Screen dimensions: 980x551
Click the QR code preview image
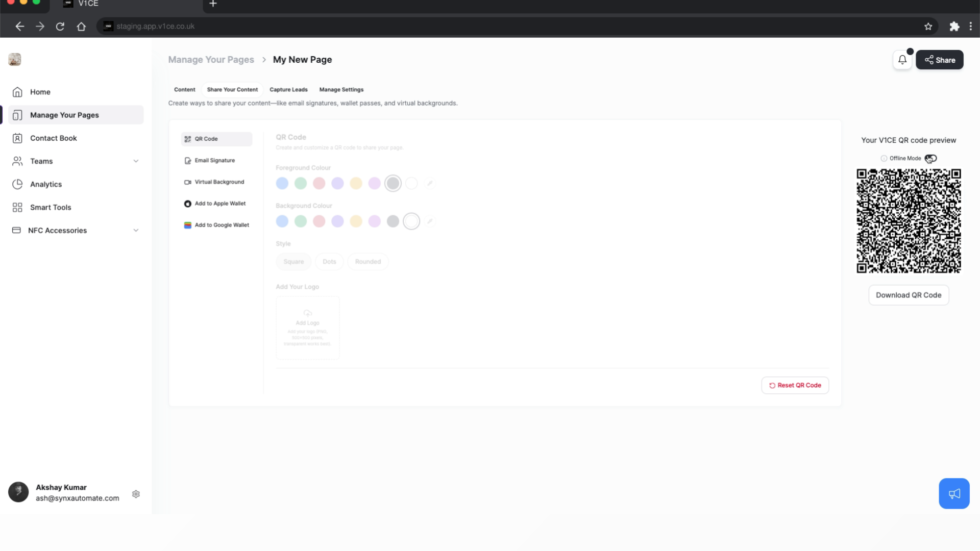(909, 221)
